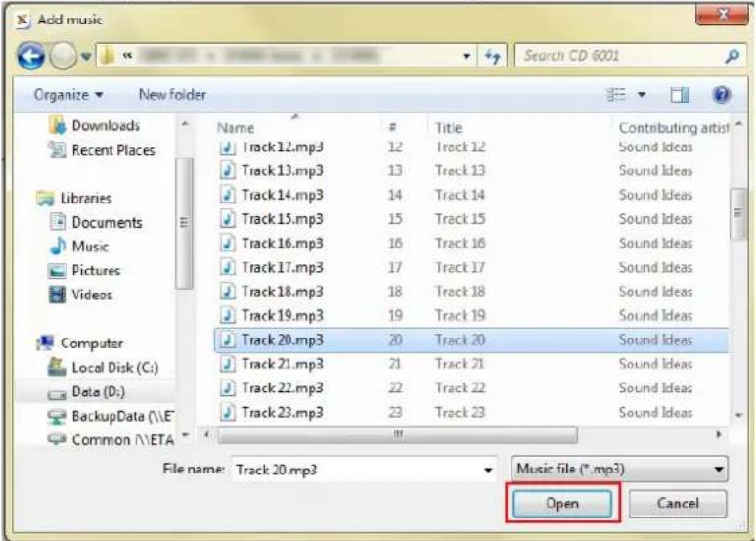Screen dimensions: 756x541
Task: Open recent locations dropdown beside Forward button
Action: (x=86, y=57)
